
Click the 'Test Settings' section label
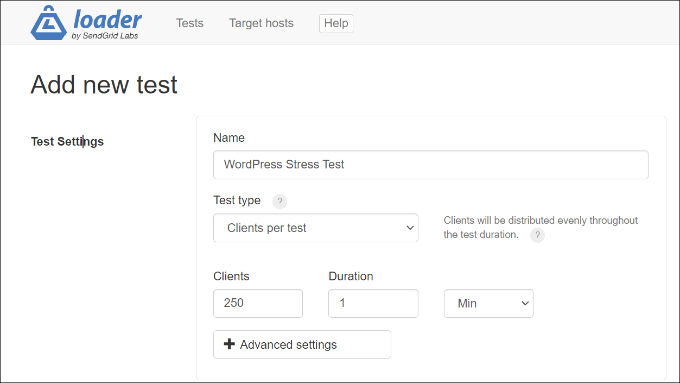coord(67,141)
